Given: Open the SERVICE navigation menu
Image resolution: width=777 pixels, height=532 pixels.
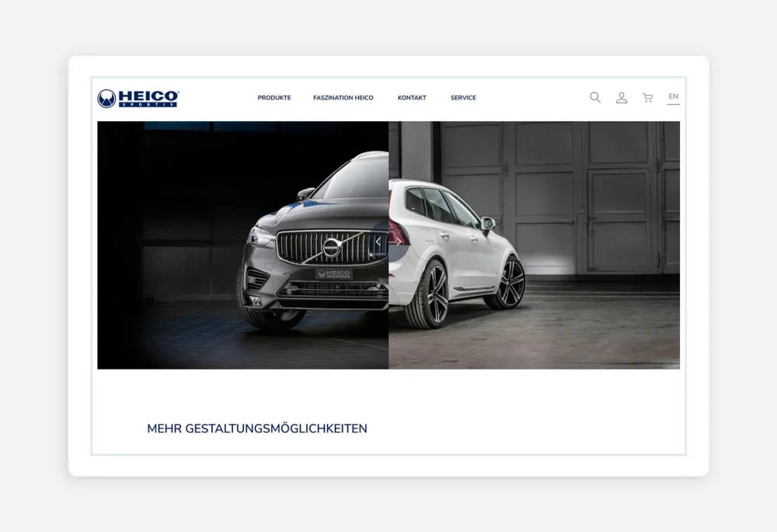Looking at the screenshot, I should (463, 98).
